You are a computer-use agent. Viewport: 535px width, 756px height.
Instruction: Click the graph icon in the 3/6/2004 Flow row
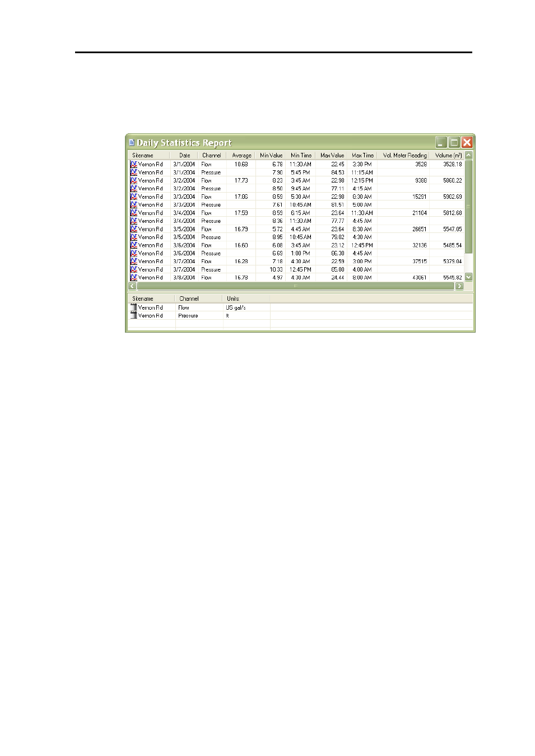point(133,245)
